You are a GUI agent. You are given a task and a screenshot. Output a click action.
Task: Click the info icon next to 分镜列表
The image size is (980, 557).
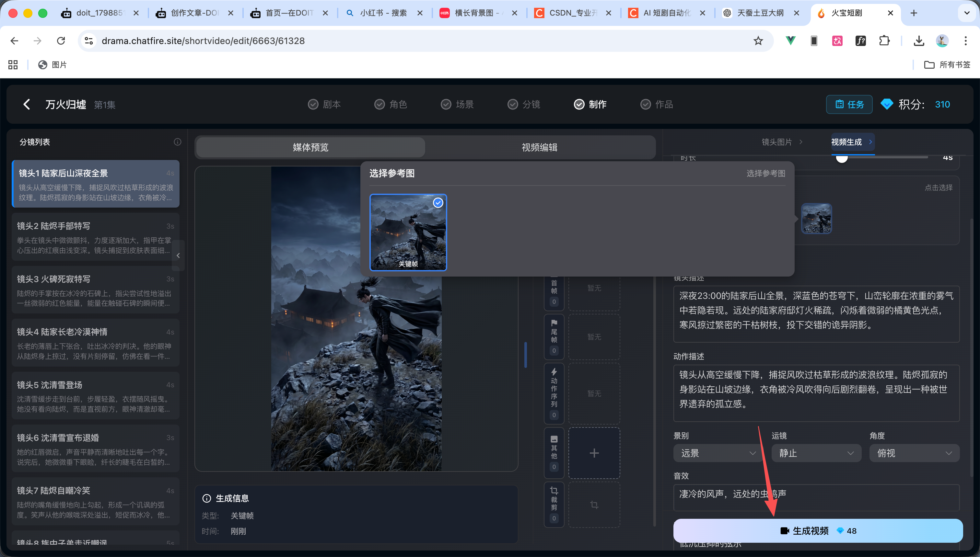point(177,142)
